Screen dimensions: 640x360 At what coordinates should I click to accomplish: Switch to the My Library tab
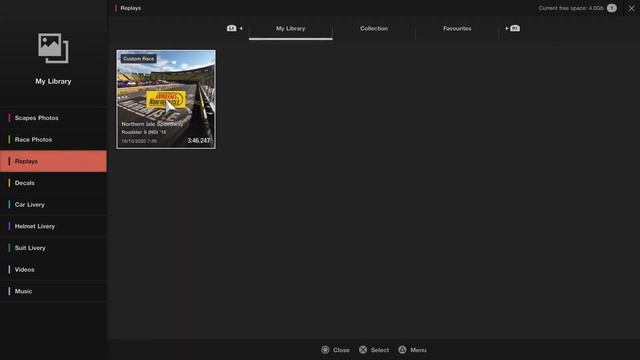pyautogui.click(x=291, y=29)
